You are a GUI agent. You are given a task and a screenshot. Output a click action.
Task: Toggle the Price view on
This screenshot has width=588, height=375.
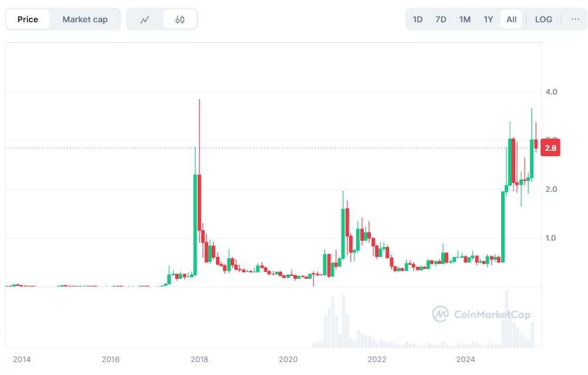(x=28, y=19)
